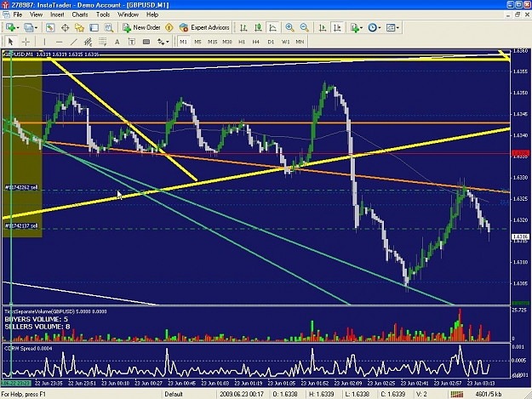
Task: Select the gray rectangle shape tool
Action: [146, 42]
